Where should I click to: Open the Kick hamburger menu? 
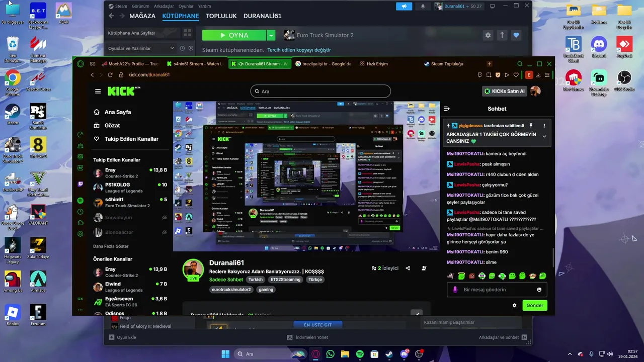tap(98, 91)
